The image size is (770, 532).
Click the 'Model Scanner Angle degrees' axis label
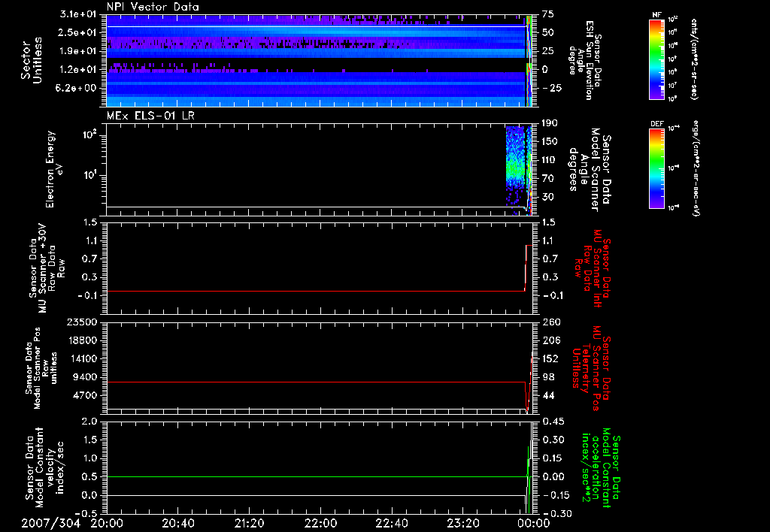pyautogui.click(x=588, y=170)
